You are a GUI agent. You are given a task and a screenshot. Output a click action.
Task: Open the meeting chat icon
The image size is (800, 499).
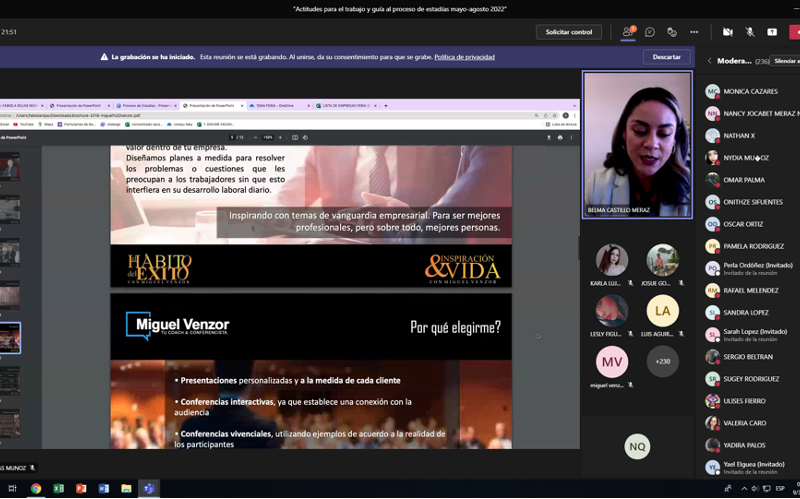pyautogui.click(x=649, y=32)
